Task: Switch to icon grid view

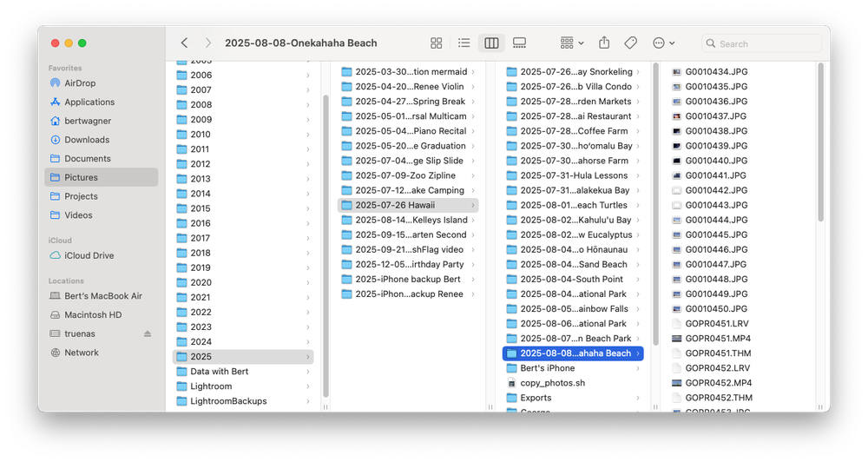Action: pos(437,43)
